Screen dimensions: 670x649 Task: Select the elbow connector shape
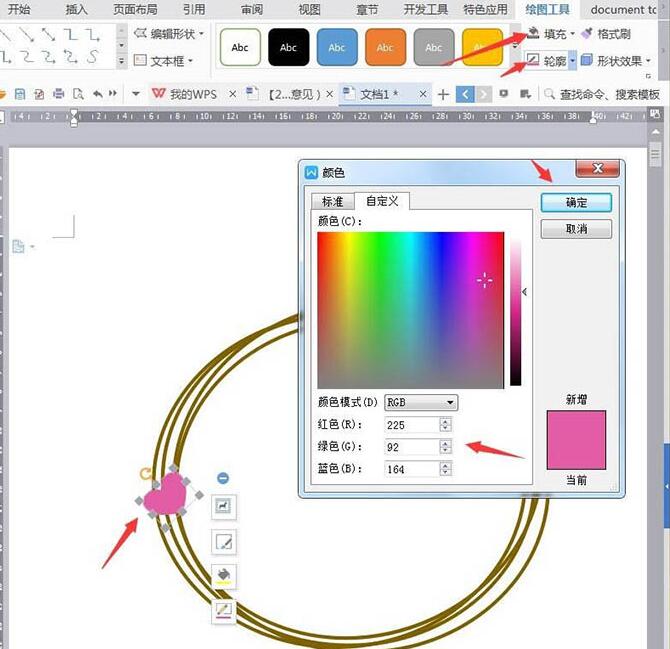click(70, 34)
